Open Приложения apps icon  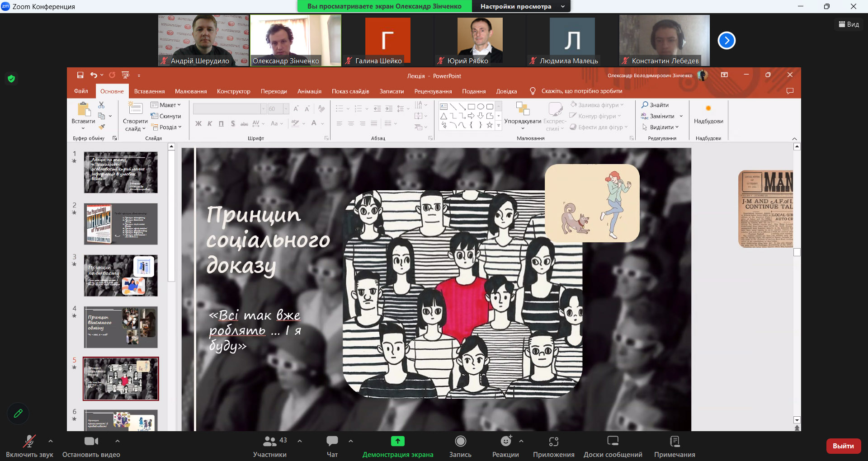coord(554,441)
